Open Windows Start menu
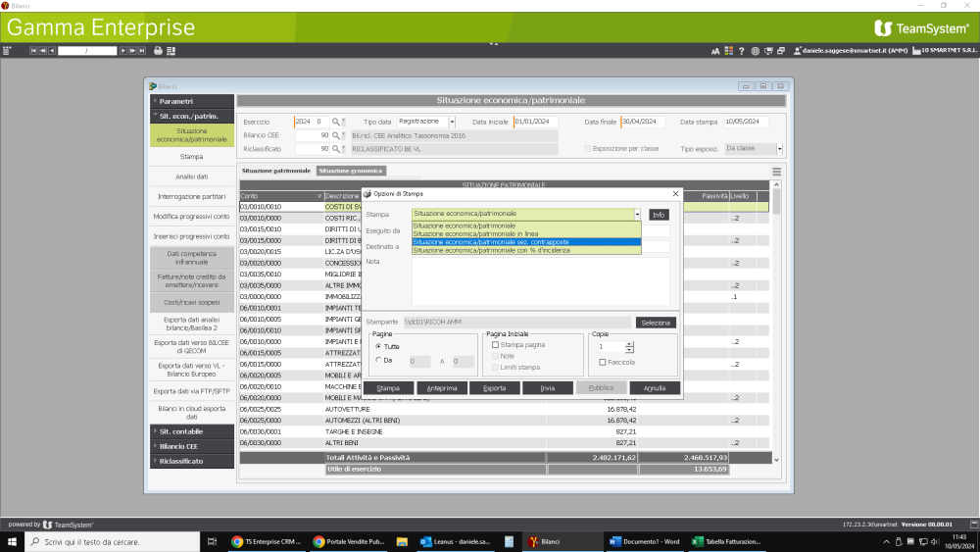This screenshot has width=980, height=552. coord(12,542)
